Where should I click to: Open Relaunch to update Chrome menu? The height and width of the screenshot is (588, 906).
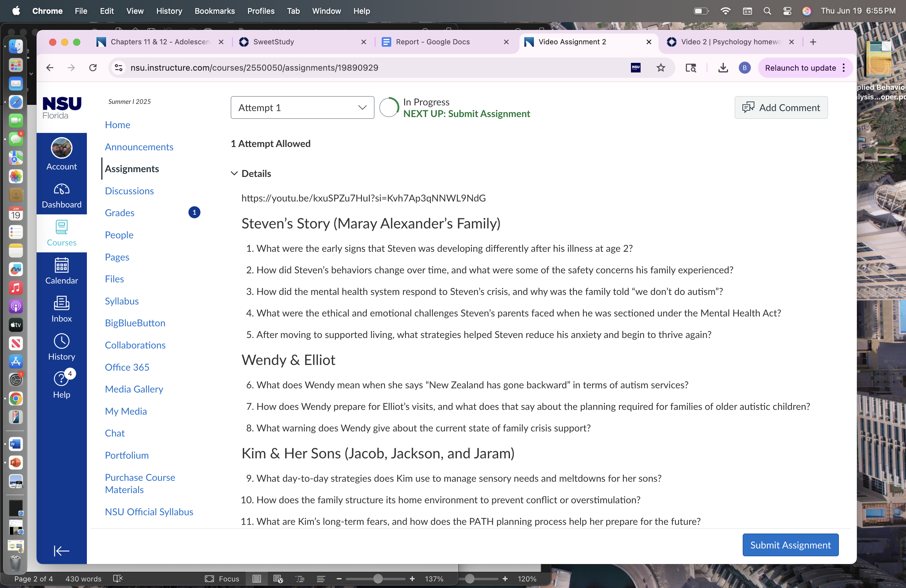point(805,68)
